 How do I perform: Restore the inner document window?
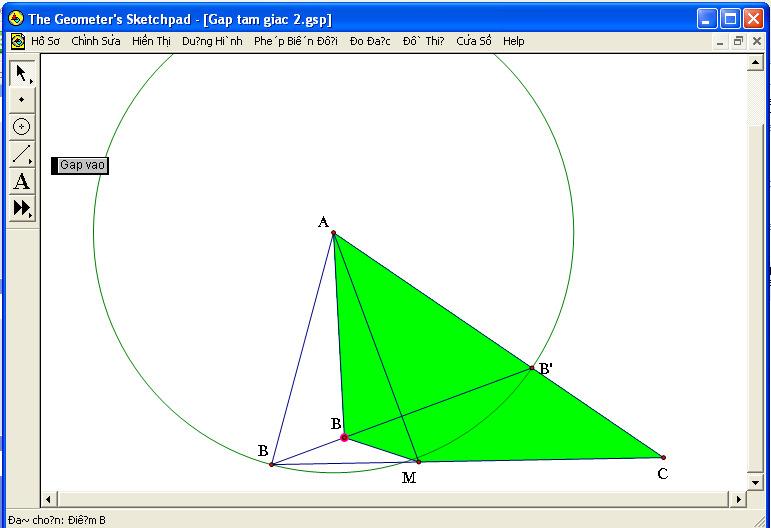point(738,42)
